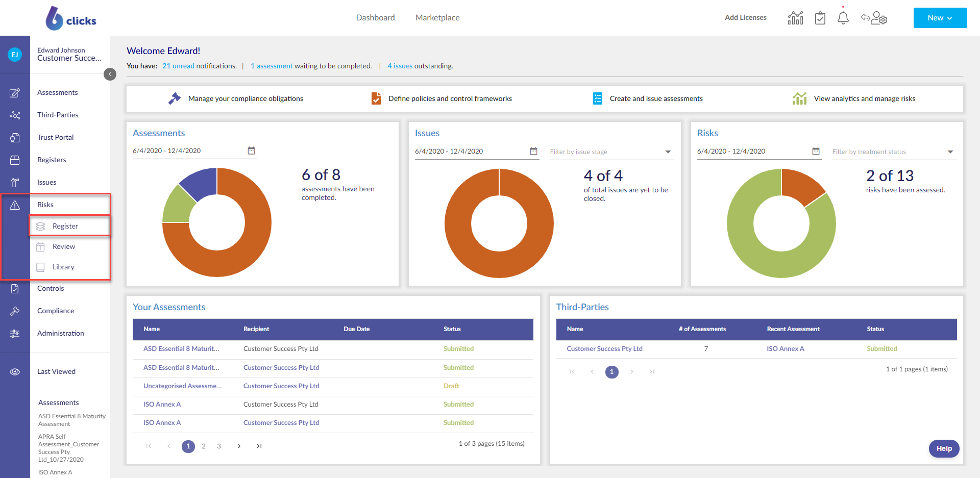Viewport: 980px width, 478px height.
Task: Click the Issues date range field
Action: coord(477,152)
